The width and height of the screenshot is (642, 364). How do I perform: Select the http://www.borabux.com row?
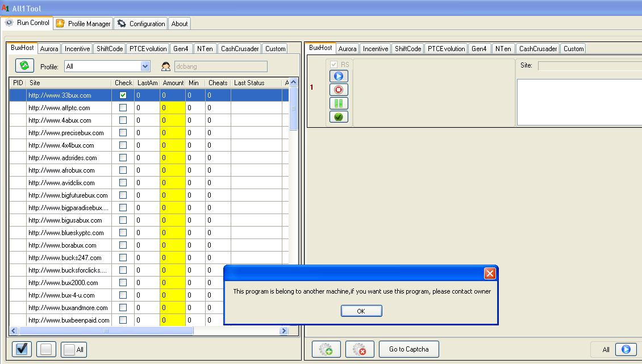[149, 245]
